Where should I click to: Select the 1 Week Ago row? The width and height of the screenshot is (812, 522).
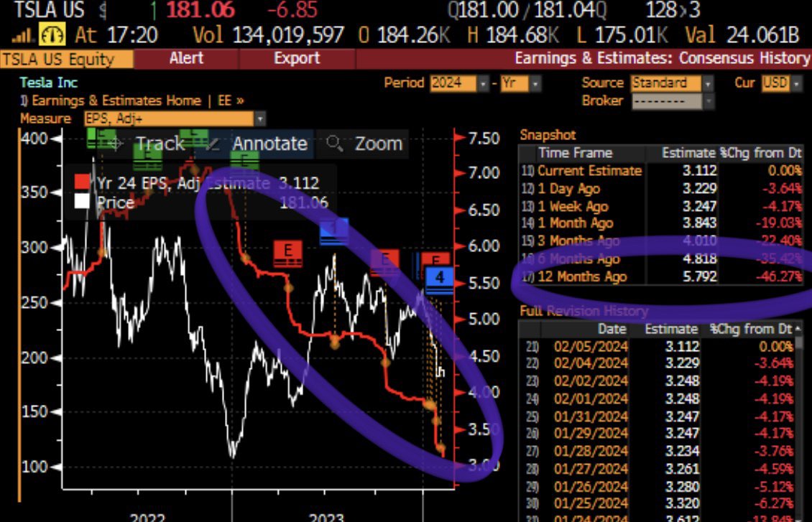(x=661, y=206)
